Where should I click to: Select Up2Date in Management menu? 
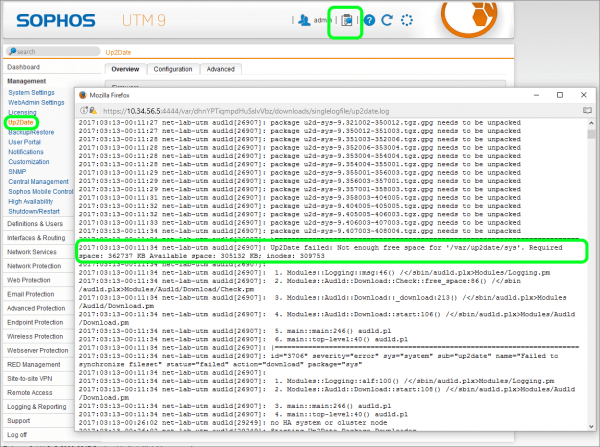coord(21,122)
